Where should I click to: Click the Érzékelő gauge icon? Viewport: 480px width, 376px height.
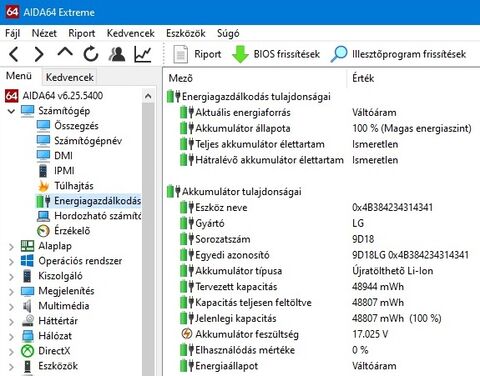[x=43, y=231]
